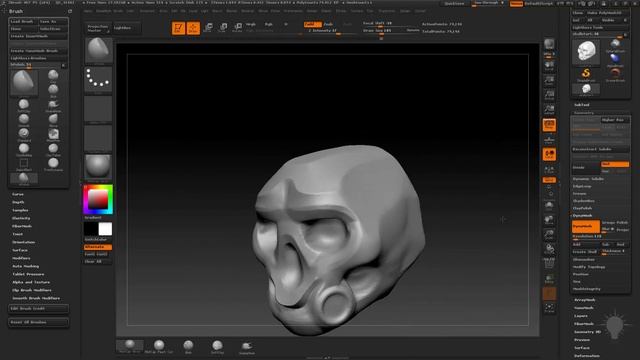Click the Scale transform icon
The image size is (640, 360).
223,28
